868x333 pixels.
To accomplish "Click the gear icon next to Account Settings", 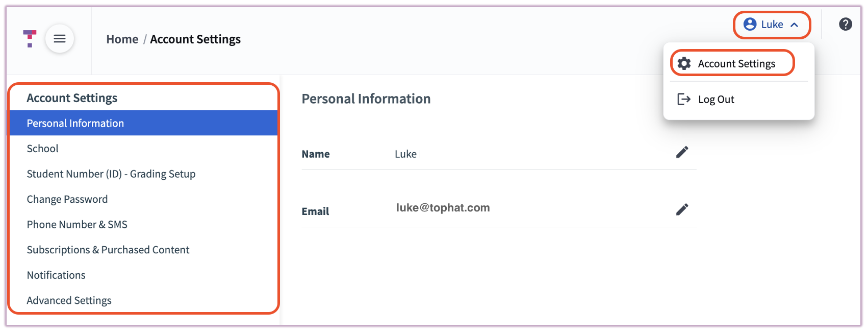I will coord(684,63).
